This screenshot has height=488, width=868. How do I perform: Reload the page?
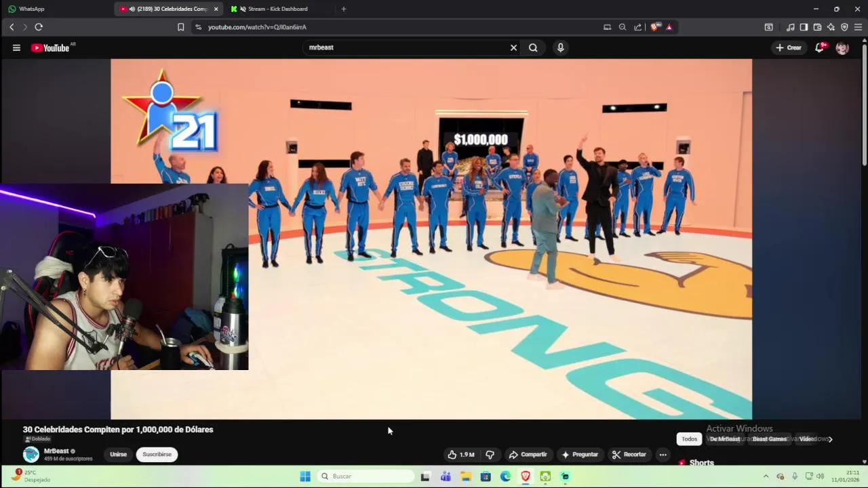[39, 27]
